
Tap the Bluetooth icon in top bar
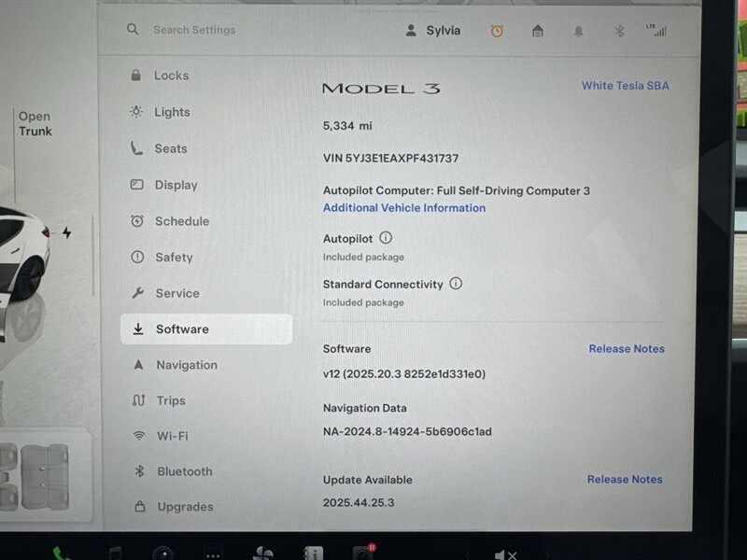(x=618, y=31)
